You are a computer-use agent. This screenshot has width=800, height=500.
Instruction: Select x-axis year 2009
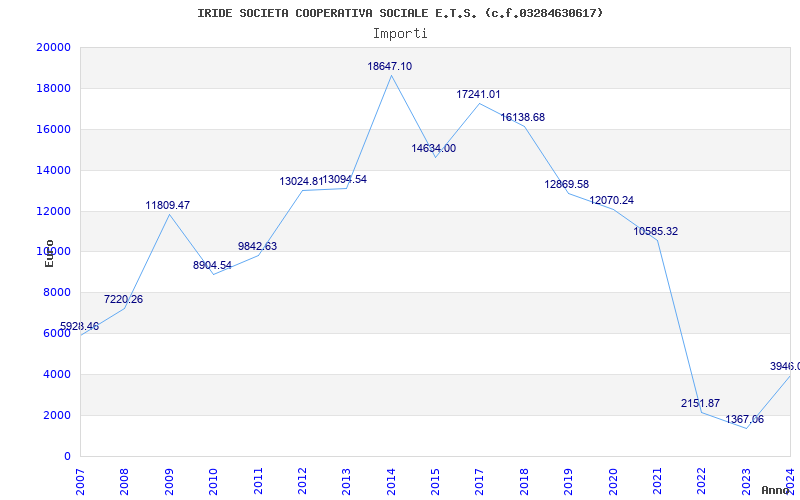pos(169,481)
